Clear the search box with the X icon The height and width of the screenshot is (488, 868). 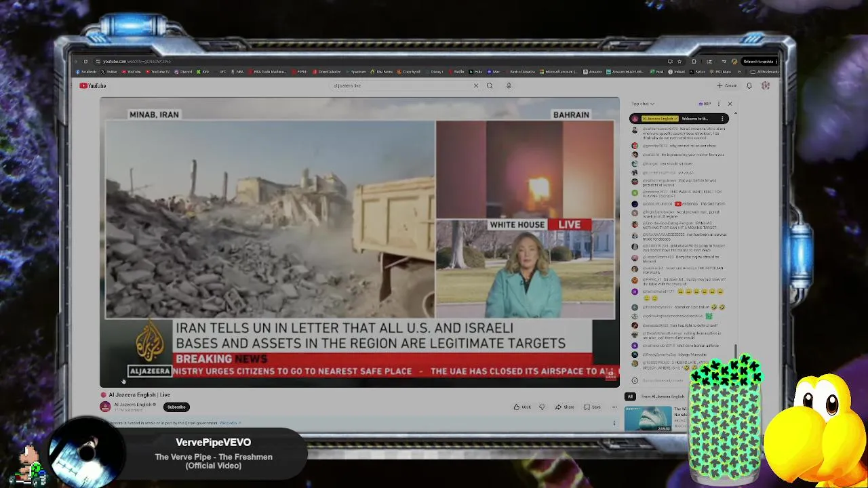[475, 85]
